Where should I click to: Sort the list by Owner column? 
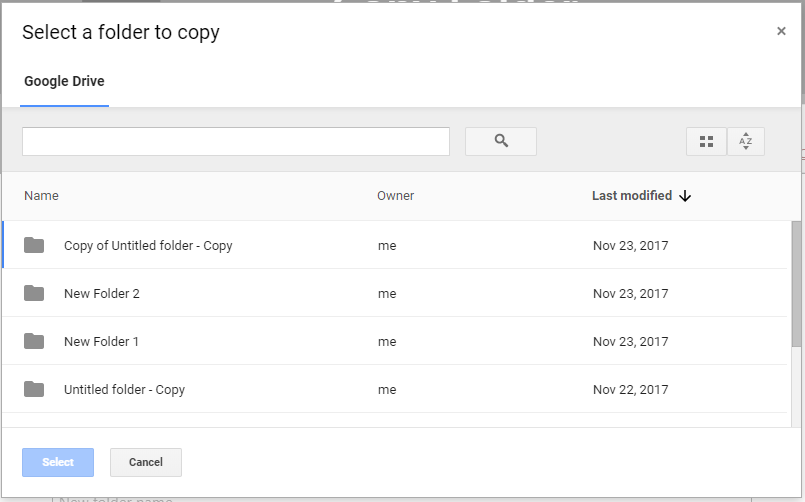coord(395,196)
